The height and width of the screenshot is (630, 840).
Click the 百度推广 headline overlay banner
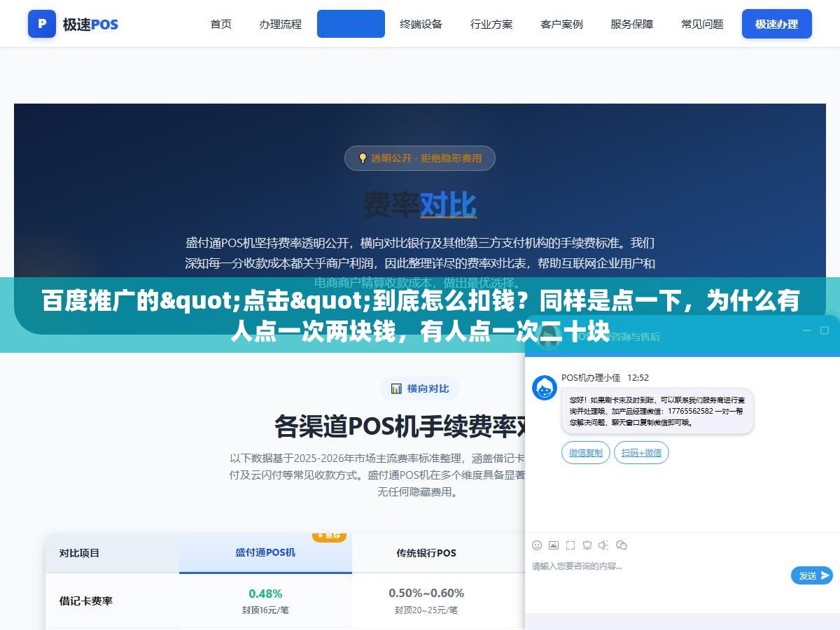pyautogui.click(x=420, y=315)
